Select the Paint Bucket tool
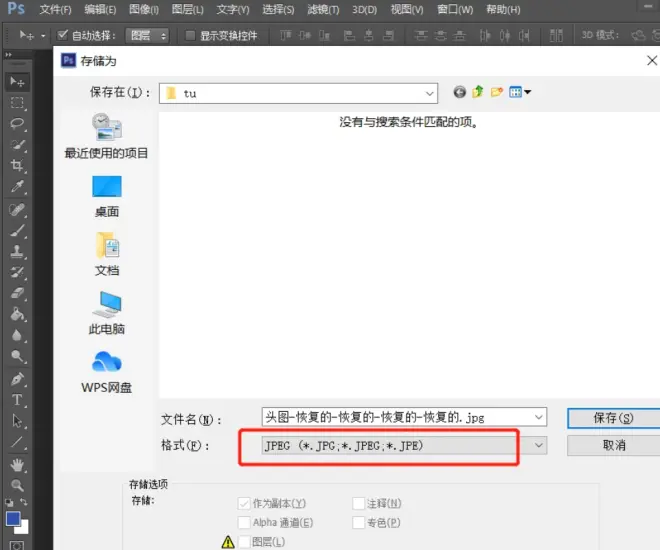Viewport: 660px width, 550px height. [17, 314]
